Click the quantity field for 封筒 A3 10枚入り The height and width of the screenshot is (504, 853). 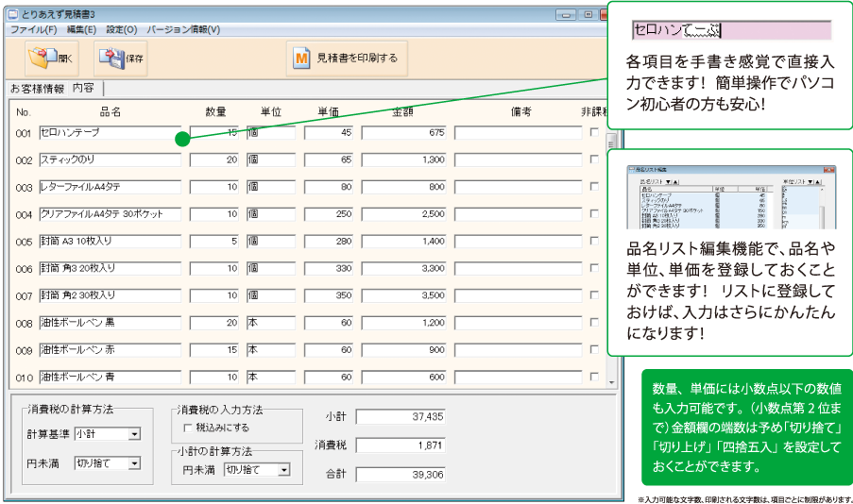tap(214, 242)
